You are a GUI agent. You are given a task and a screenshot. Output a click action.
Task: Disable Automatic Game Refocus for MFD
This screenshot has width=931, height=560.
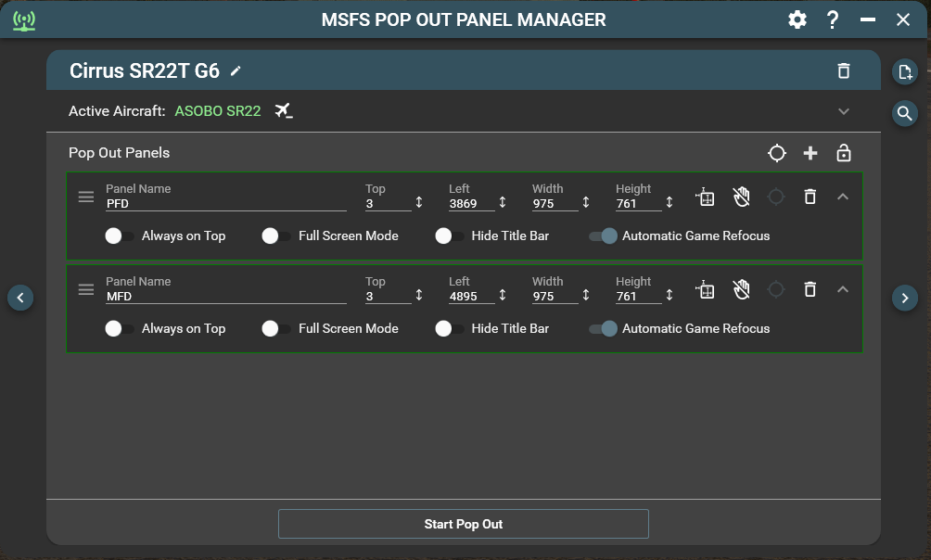click(x=603, y=328)
